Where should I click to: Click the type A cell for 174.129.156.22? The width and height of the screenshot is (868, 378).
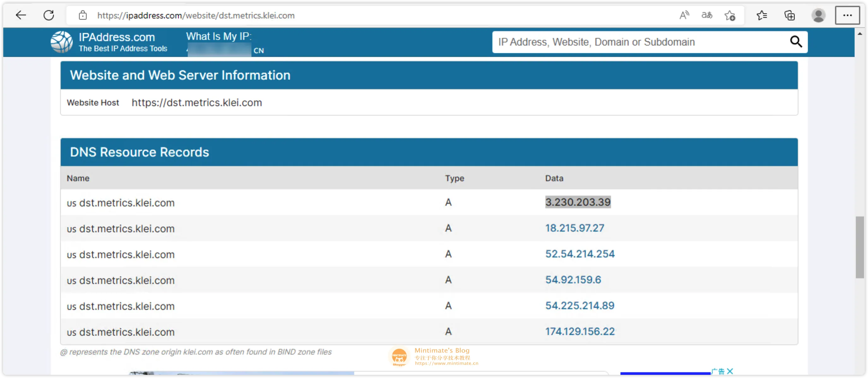pos(448,332)
